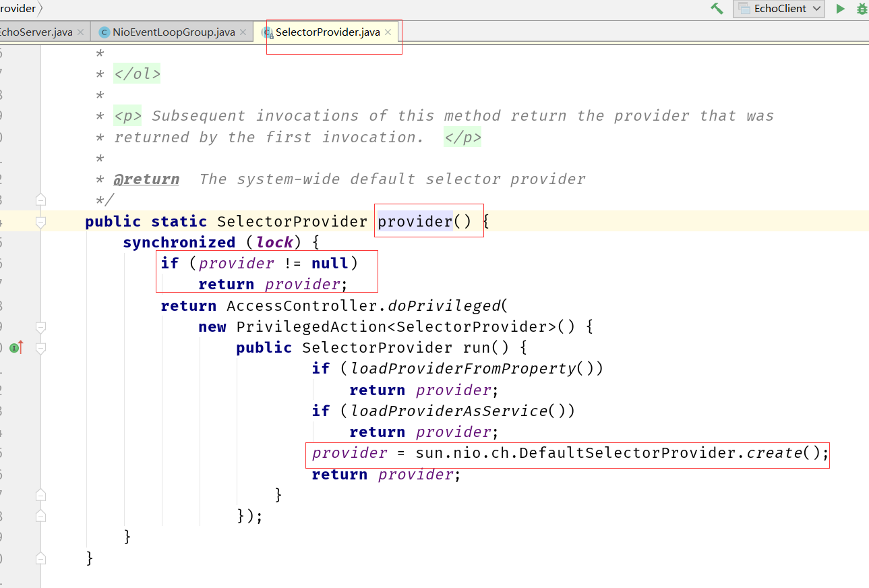Click the lock variable in synchronized statement
The height and width of the screenshot is (588, 869).
click(x=274, y=242)
